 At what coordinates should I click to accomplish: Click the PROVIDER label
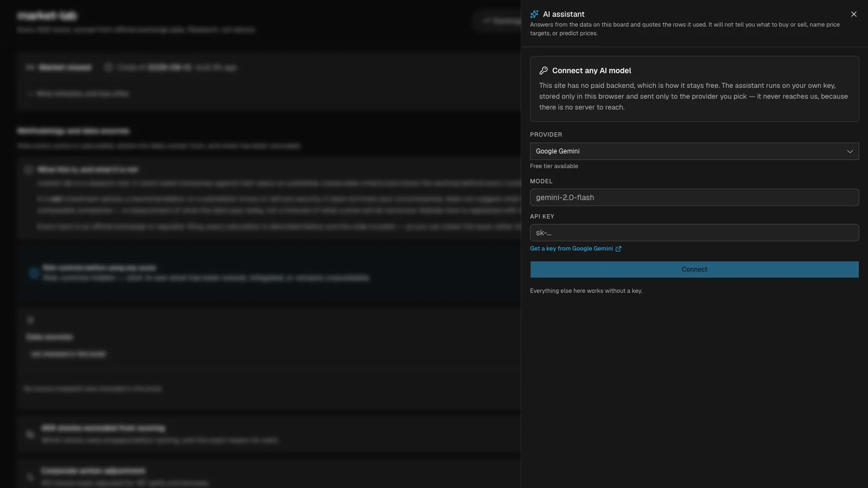(546, 134)
